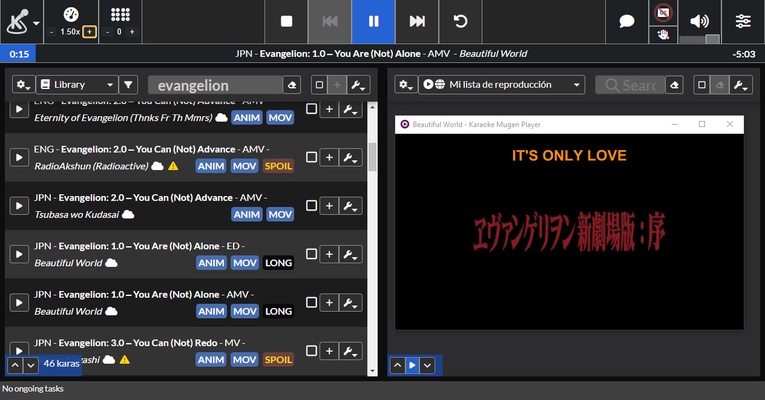Add RadioAkshun to the playlist
Screen dimensions: 765x400
(x=329, y=158)
